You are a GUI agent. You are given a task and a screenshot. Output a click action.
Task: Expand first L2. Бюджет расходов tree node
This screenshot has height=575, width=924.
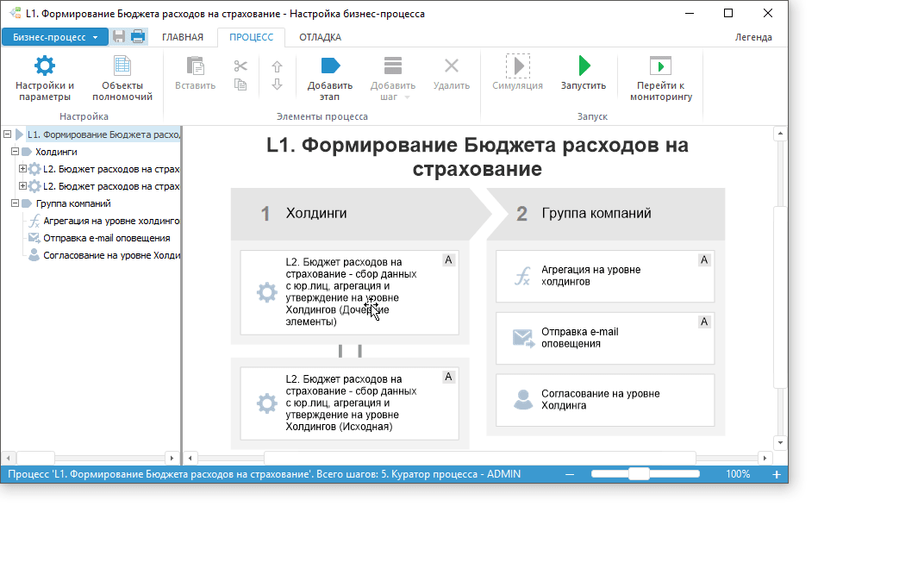[23, 169]
